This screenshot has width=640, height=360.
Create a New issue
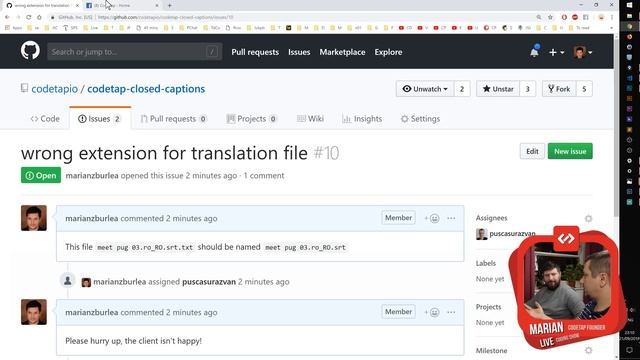[x=570, y=151]
